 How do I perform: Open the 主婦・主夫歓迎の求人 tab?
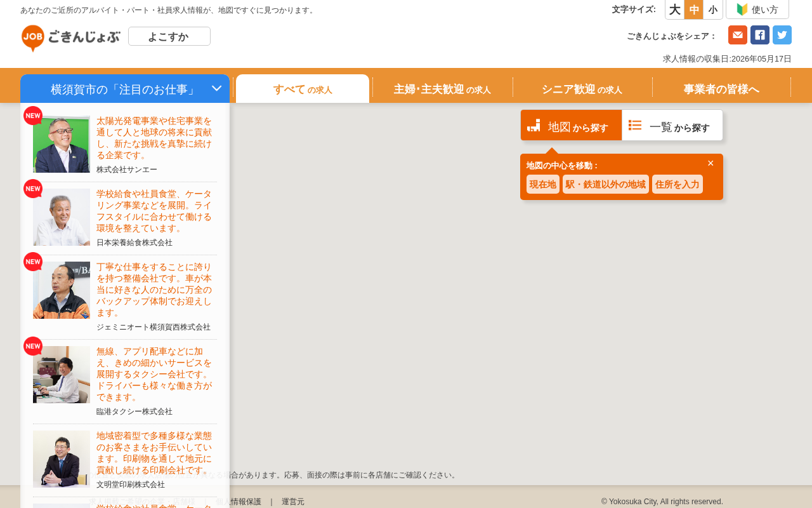point(442,89)
